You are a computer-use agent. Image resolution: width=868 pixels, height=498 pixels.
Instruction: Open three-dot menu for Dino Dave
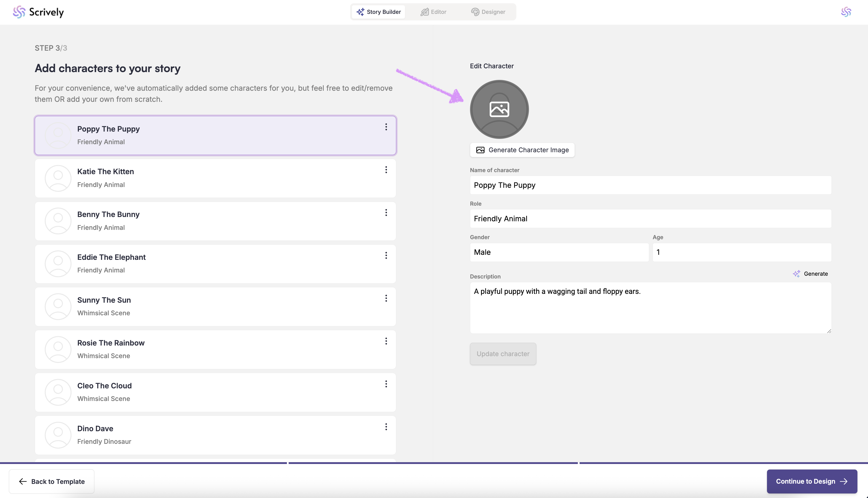(x=386, y=427)
